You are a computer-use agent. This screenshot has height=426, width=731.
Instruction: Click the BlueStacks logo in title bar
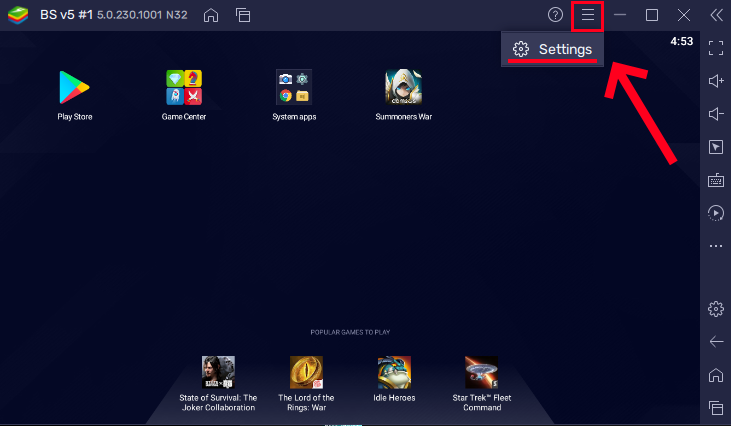18,15
